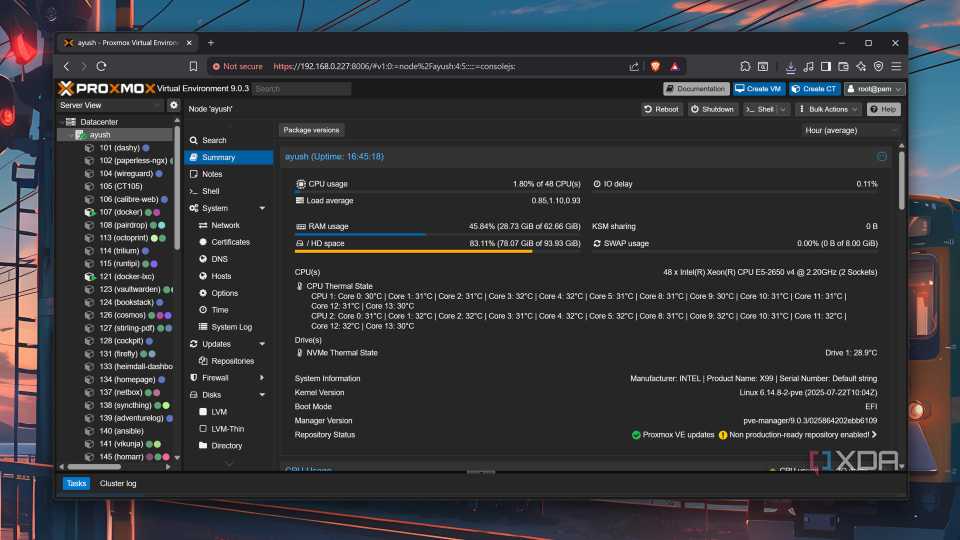Select the Datacenter tree node
Screen dimensions: 960x540
99,122
